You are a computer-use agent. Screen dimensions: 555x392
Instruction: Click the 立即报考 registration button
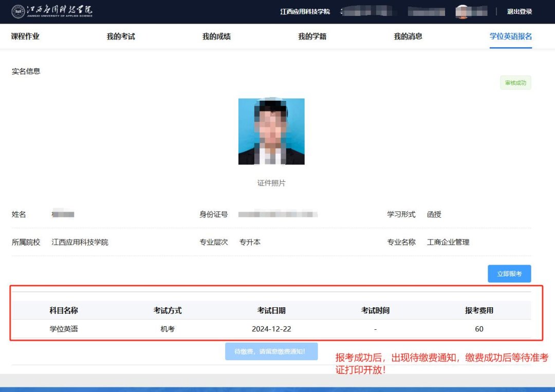[x=509, y=273]
